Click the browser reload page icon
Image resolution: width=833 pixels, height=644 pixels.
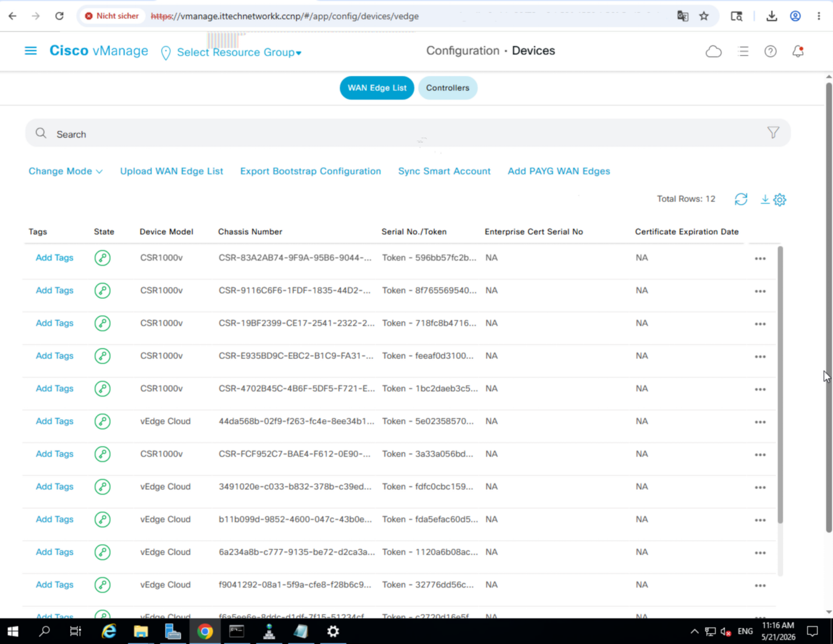coord(59,16)
